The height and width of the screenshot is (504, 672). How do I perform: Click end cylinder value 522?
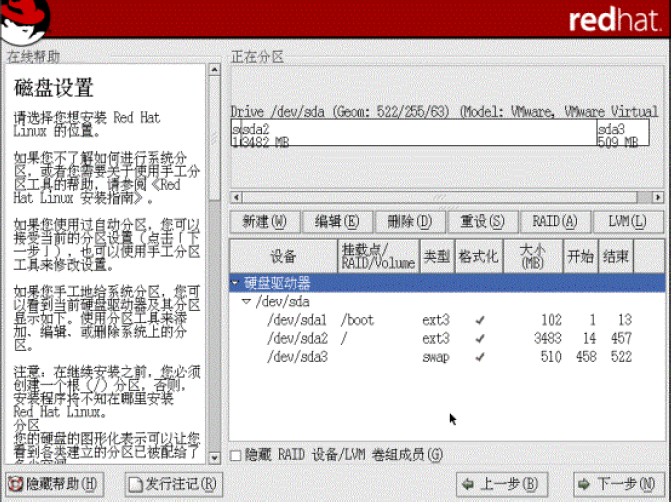(621, 357)
